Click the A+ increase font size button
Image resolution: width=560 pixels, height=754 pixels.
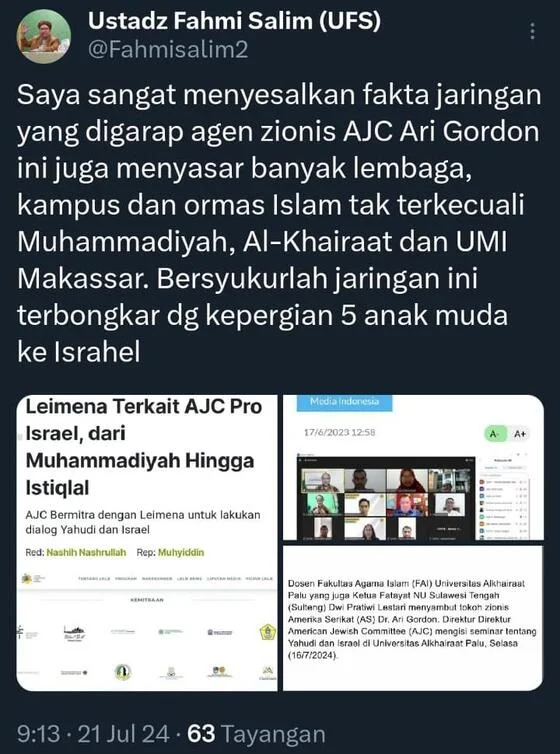[x=520, y=434]
